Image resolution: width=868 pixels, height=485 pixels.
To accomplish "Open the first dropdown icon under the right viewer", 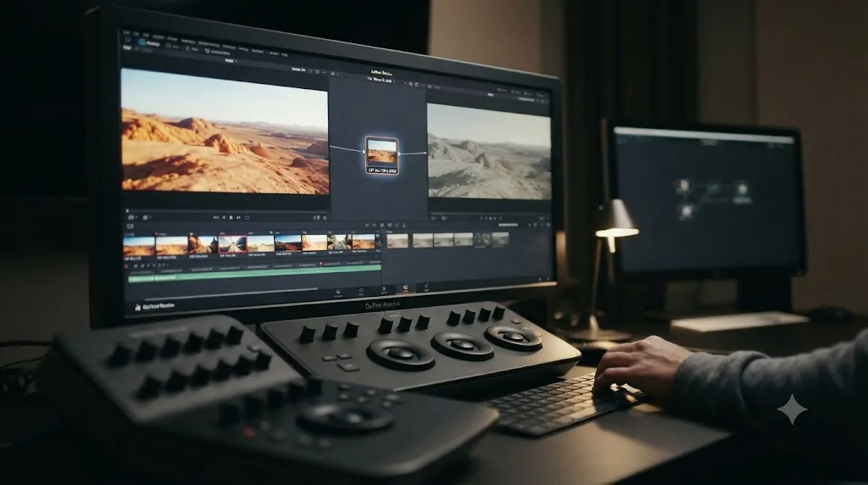I will click(433, 218).
